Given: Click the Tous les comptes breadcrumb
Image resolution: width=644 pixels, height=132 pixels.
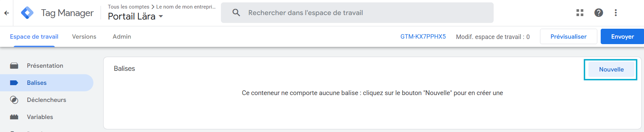Looking at the screenshot, I should click(129, 7).
